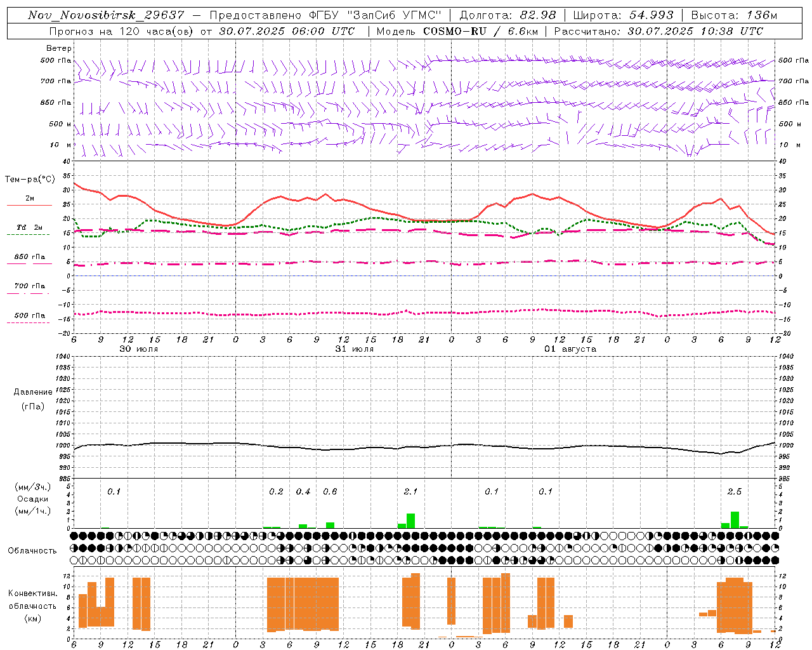Image resolution: width=812 pixels, height=650 pixels.
Task: Click the Тем-ра(°C) axis title
Action: (x=30, y=180)
